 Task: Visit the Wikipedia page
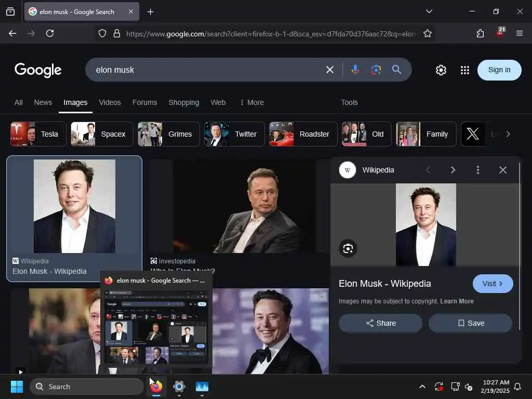(493, 284)
